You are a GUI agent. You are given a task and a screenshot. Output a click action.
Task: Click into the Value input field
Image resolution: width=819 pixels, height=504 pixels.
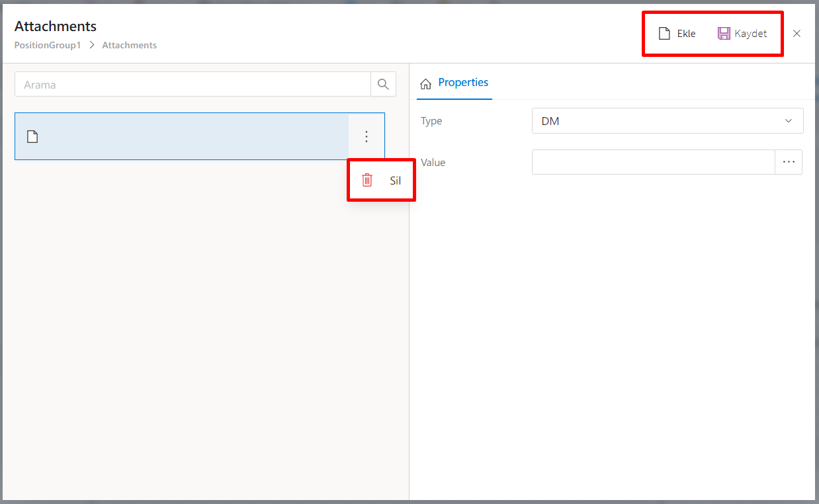click(x=653, y=162)
